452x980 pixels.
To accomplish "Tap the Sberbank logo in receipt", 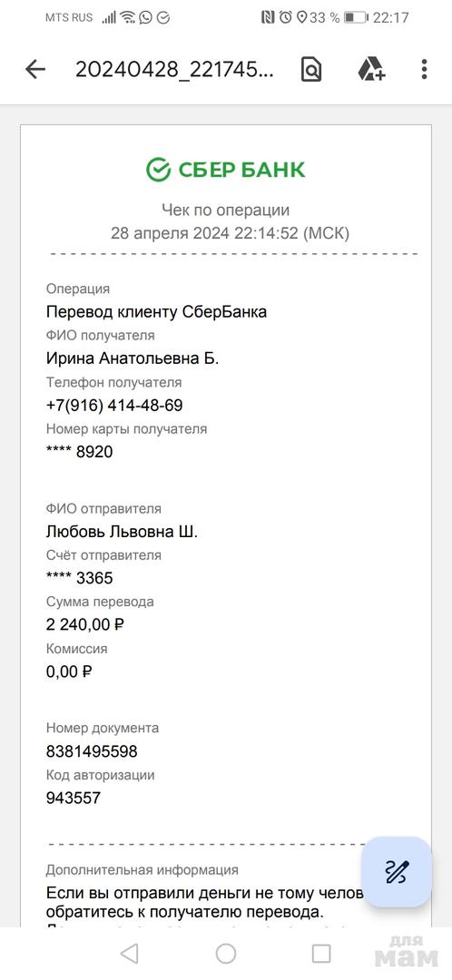I will [226, 170].
